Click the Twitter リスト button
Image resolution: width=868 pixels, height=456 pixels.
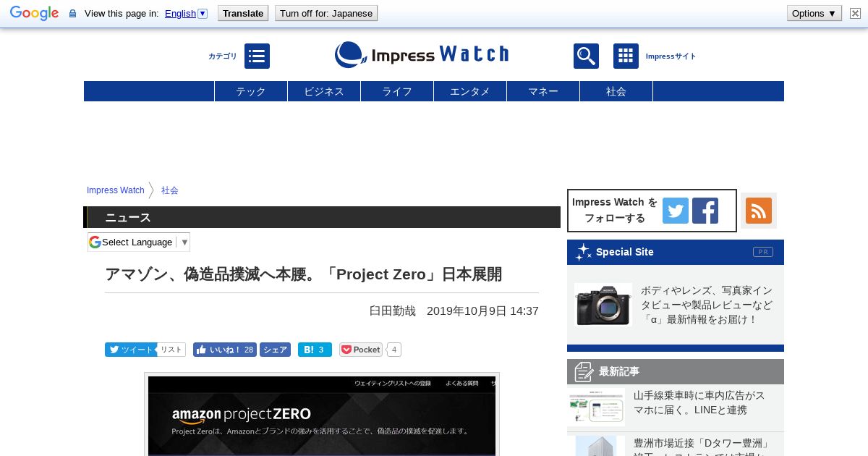(x=171, y=350)
